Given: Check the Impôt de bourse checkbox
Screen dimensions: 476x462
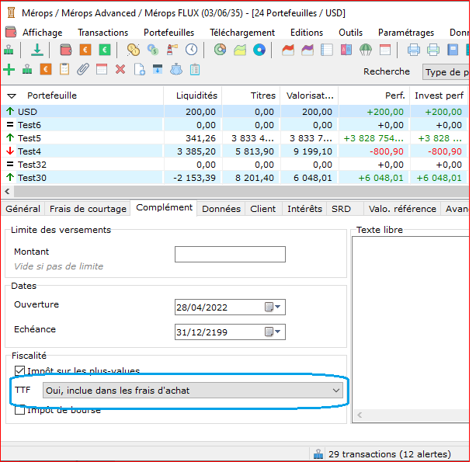Looking at the screenshot, I should click(x=19, y=410).
